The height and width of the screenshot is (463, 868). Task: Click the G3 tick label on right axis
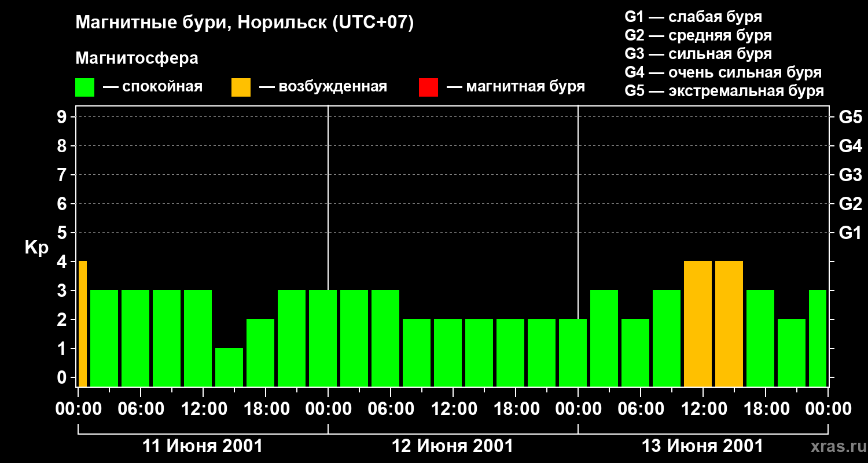click(x=850, y=175)
